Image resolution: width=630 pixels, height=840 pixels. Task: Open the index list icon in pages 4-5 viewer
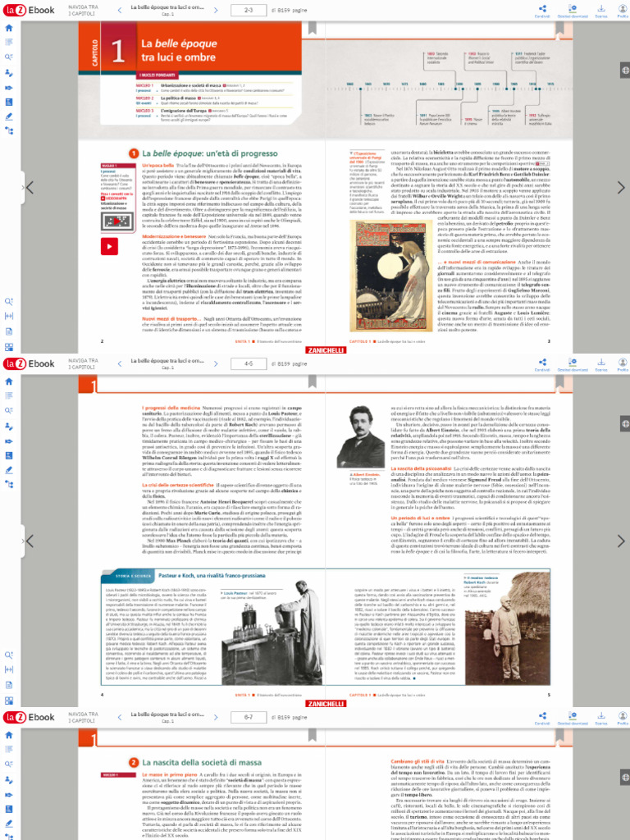pos(8,396)
